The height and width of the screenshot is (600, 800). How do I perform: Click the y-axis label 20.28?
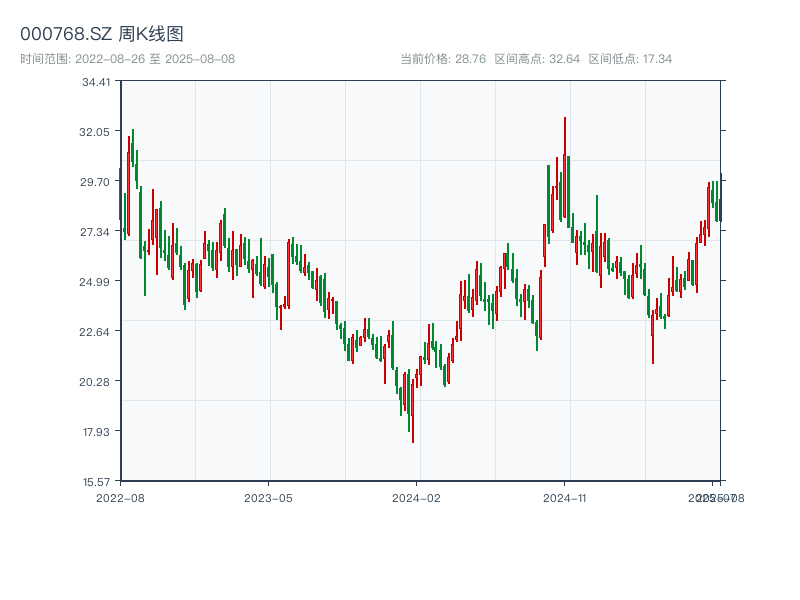[x=94, y=382]
